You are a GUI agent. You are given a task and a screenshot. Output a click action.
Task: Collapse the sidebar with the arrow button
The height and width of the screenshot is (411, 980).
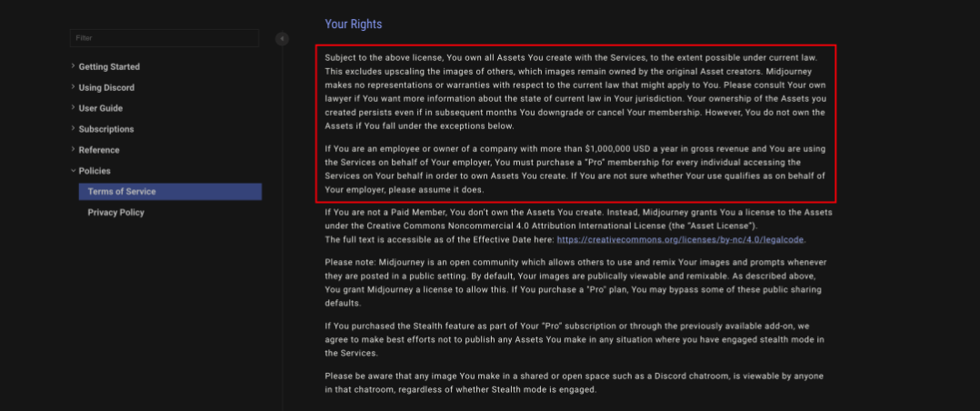pos(282,39)
